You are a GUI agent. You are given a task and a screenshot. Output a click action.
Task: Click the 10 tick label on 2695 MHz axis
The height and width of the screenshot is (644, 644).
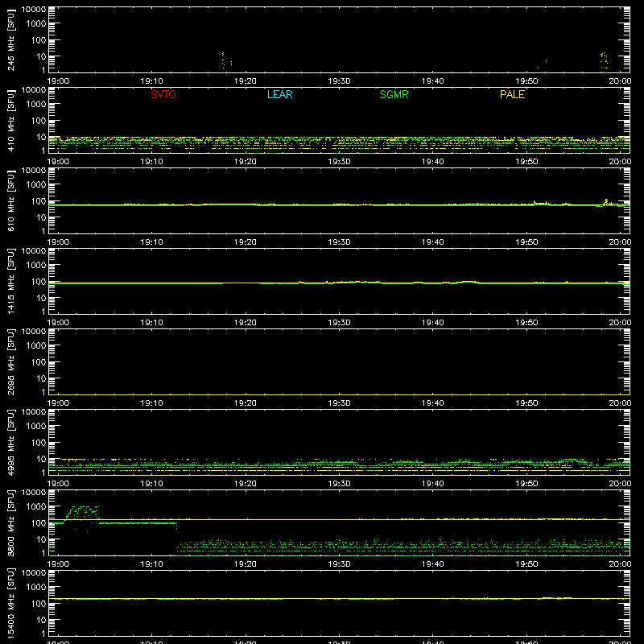pyautogui.click(x=41, y=378)
